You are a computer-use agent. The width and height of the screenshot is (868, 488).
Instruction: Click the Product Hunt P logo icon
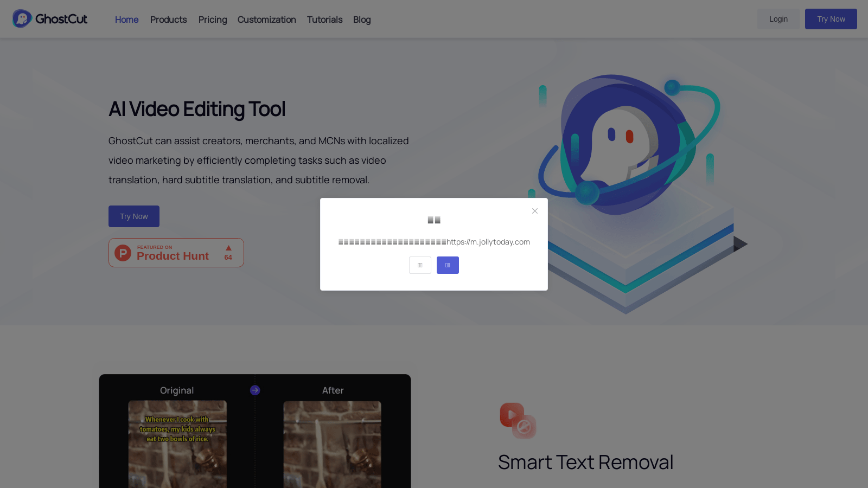tap(123, 253)
